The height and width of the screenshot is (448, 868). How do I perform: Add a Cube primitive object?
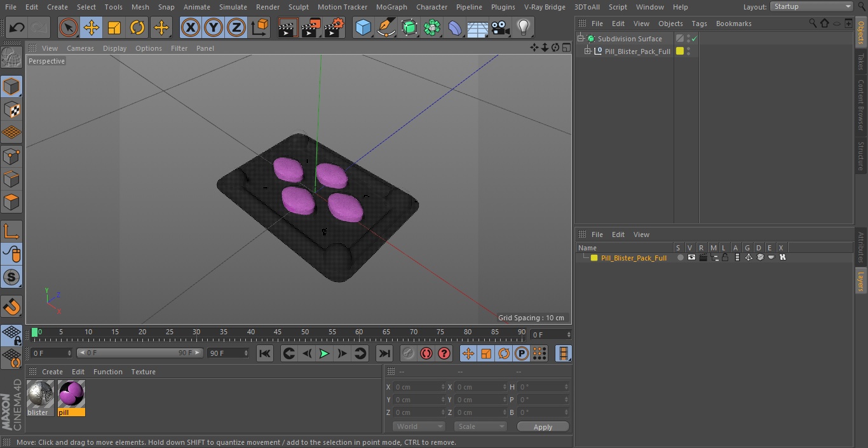(363, 27)
